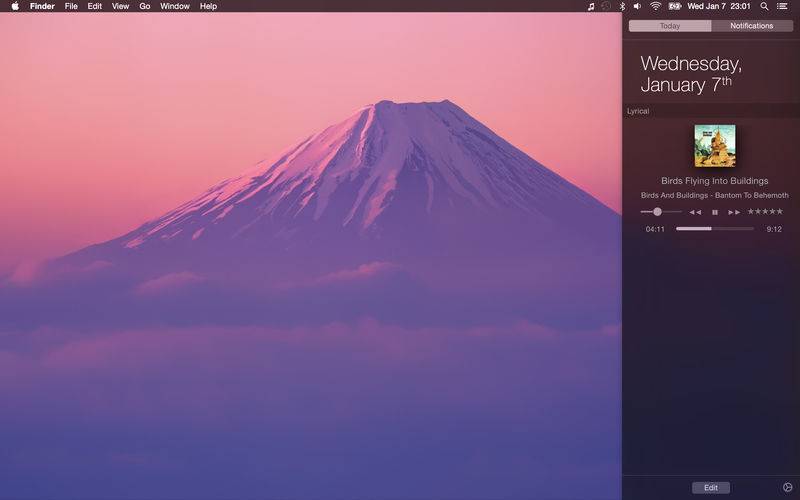Adjust the Lyrical volume slider knob
This screenshot has width=800, height=500.
pyautogui.click(x=657, y=212)
